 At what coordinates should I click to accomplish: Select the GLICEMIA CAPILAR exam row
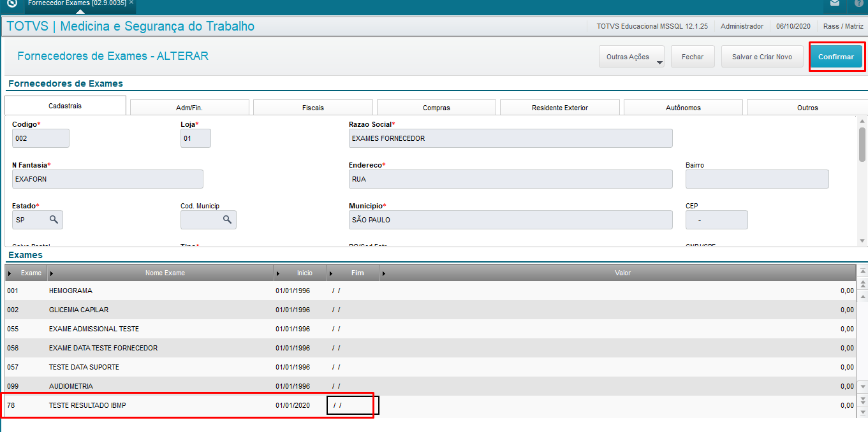(430, 310)
